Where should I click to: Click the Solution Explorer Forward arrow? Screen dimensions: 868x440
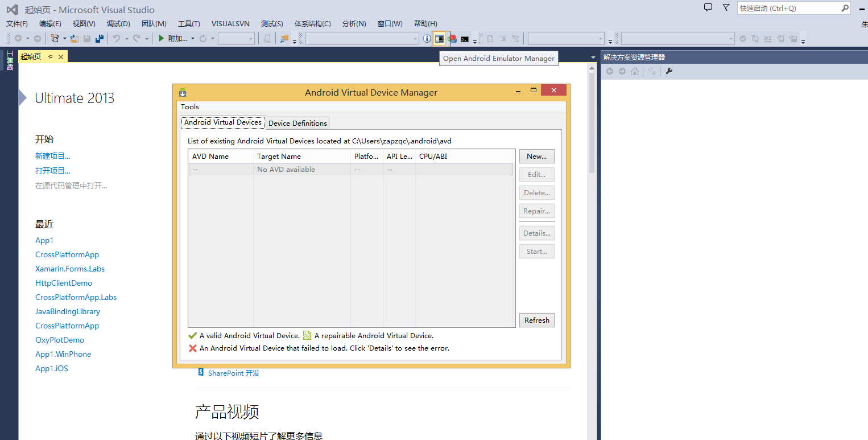(622, 71)
